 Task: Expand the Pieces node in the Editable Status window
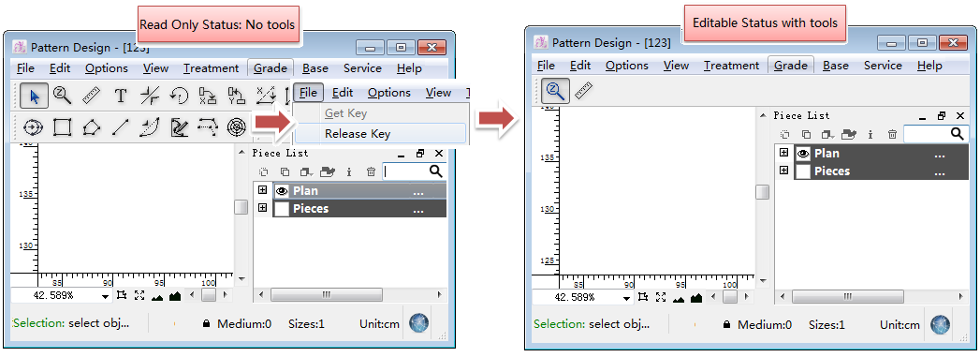pyautogui.click(x=783, y=171)
